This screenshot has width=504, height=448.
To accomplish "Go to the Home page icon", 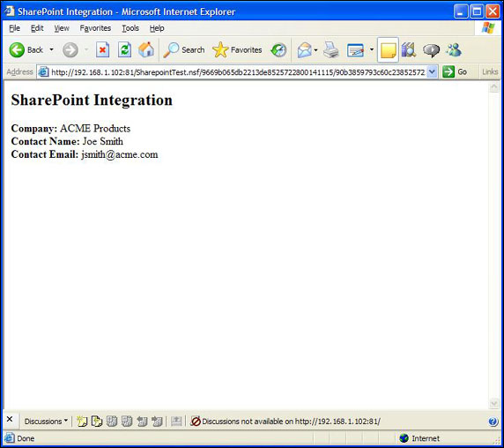I will click(x=146, y=50).
